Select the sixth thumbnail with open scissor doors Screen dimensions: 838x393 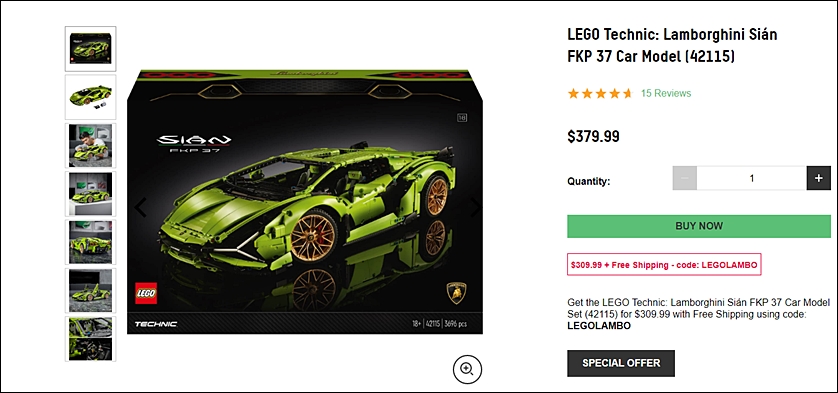90,290
